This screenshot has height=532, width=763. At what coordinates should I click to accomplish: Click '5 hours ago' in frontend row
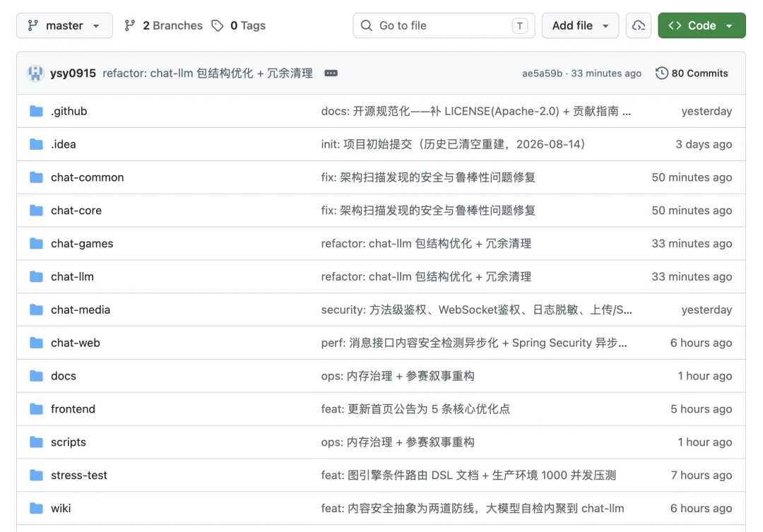pos(702,409)
